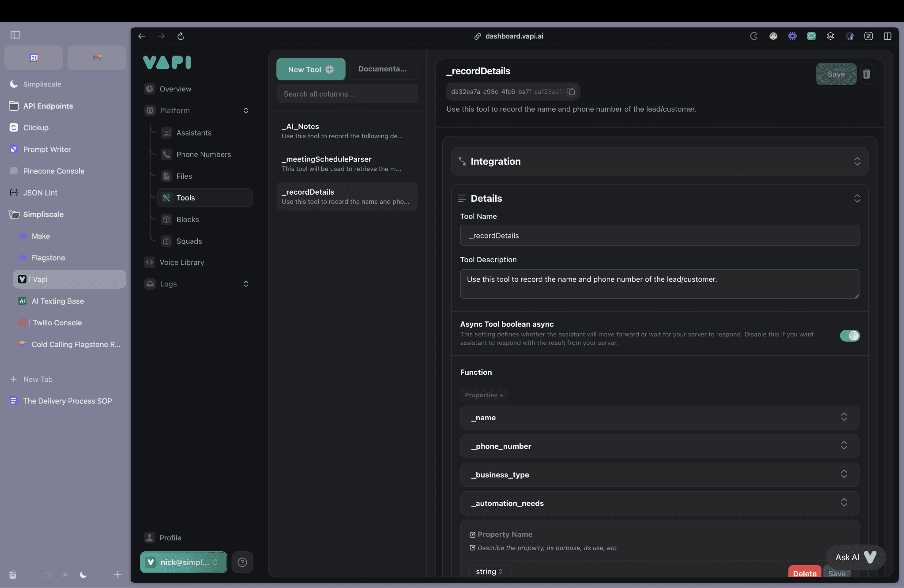Viewport: 904px width, 588px height.
Task: Click the top Save button
Action: point(836,74)
